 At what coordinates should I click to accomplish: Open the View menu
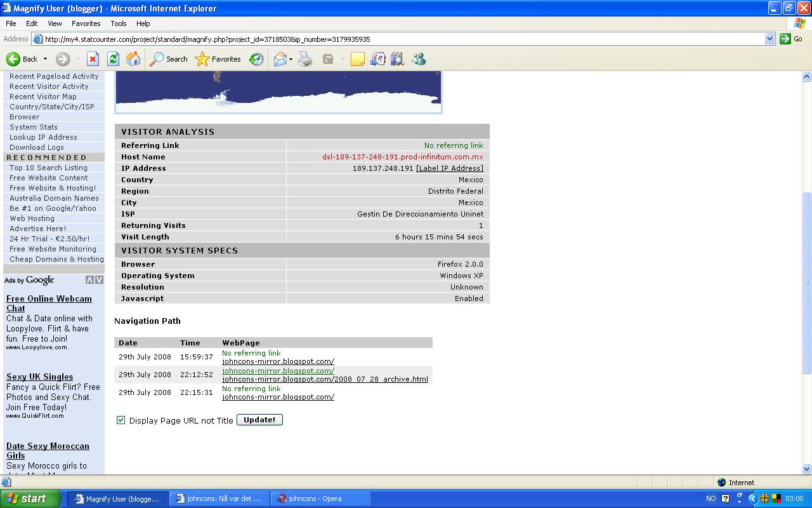click(x=55, y=23)
